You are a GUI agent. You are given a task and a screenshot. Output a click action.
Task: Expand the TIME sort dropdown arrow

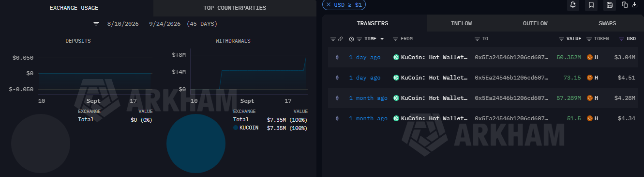pyautogui.click(x=382, y=39)
